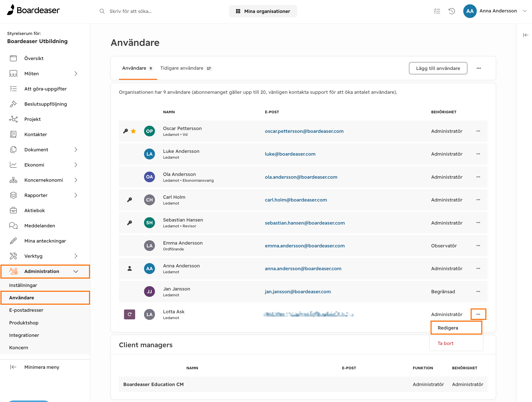Open email link luke@boardeaser.com
This screenshot has width=532, height=402.
point(290,154)
